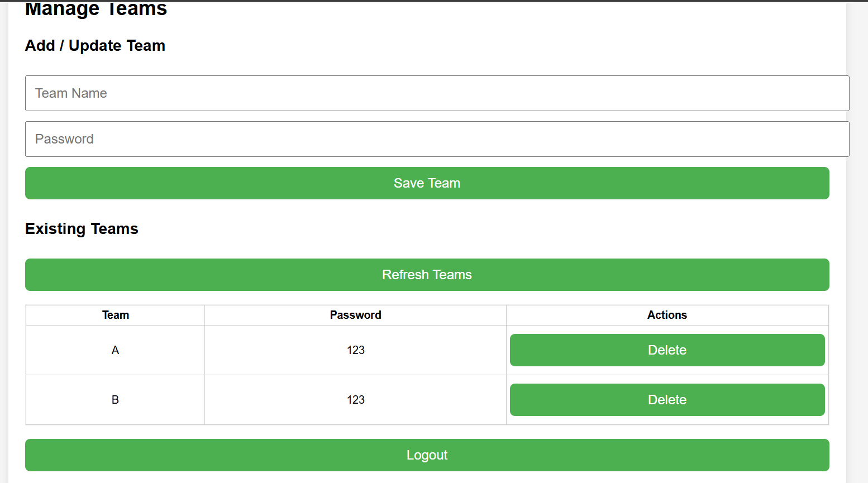Select the team name cell B
The image size is (868, 483).
pyautogui.click(x=116, y=400)
